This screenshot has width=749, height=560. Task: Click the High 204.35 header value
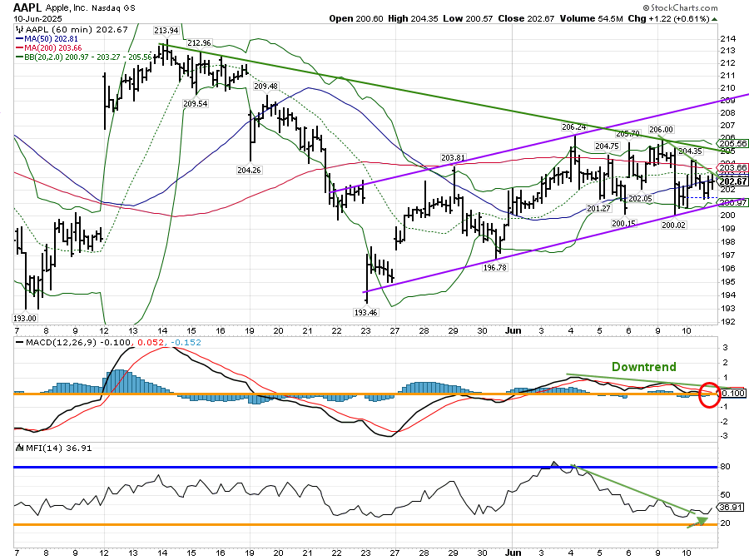[x=413, y=18]
